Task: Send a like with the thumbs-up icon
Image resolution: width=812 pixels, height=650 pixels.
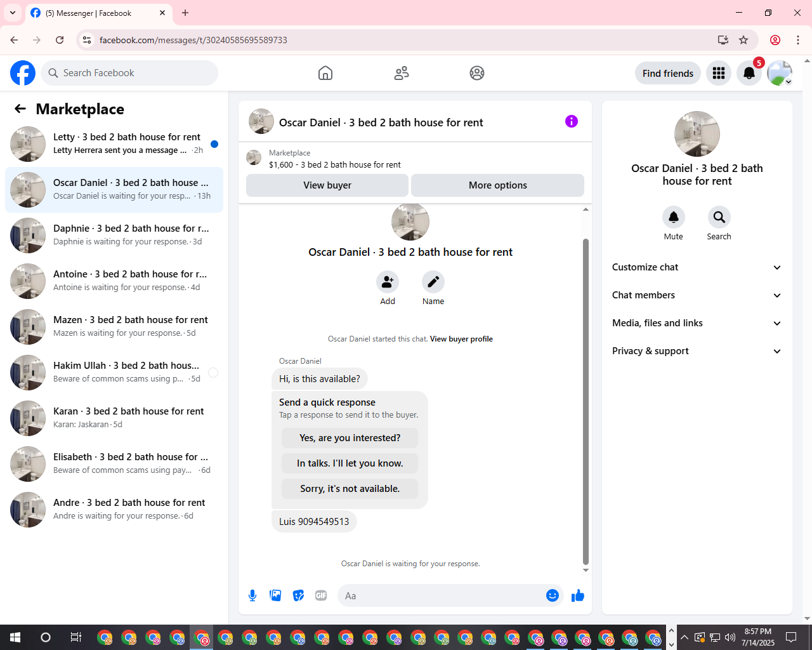Action: [578, 595]
